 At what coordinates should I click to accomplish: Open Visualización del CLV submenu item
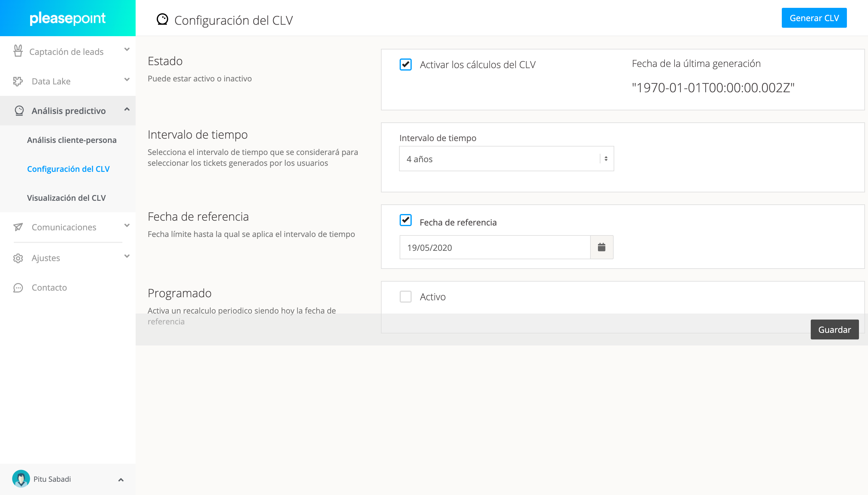click(66, 198)
